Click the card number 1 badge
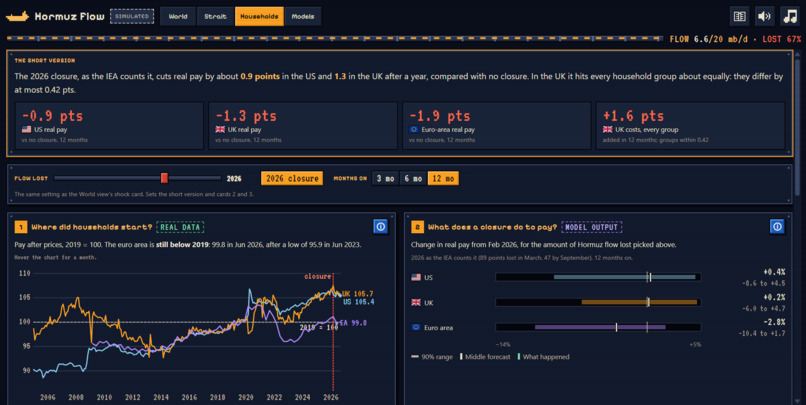The height and width of the screenshot is (405, 806). (x=21, y=227)
